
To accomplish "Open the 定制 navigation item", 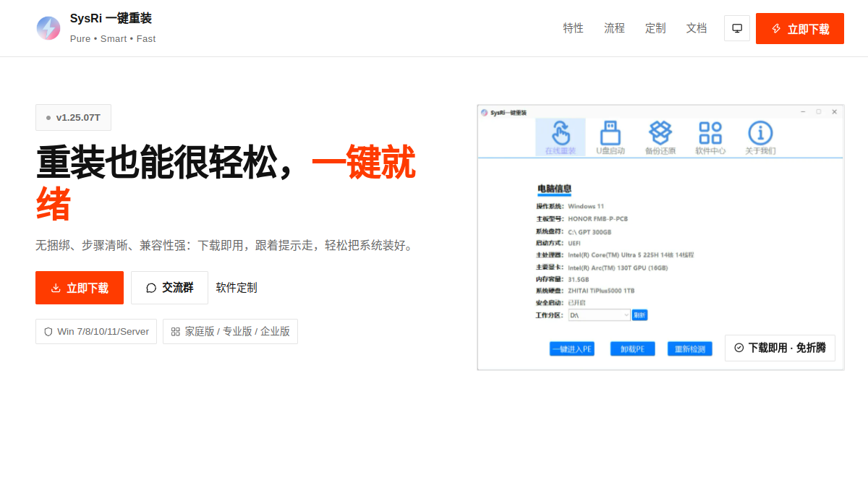I will (x=656, y=28).
